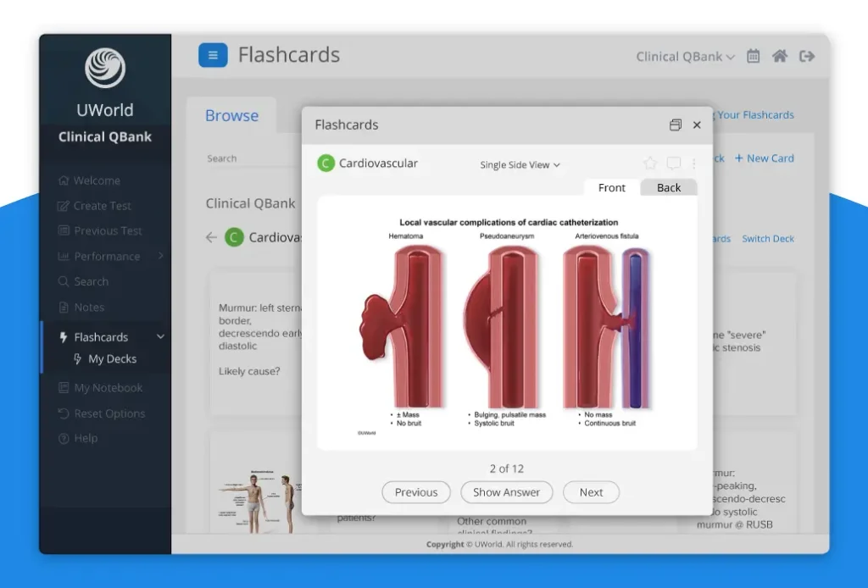
Task: Open flashcard comment bubble icon
Action: [x=673, y=164]
